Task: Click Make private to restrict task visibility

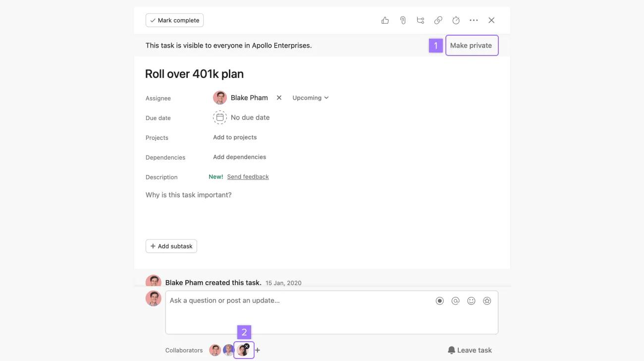Action: 471,46
